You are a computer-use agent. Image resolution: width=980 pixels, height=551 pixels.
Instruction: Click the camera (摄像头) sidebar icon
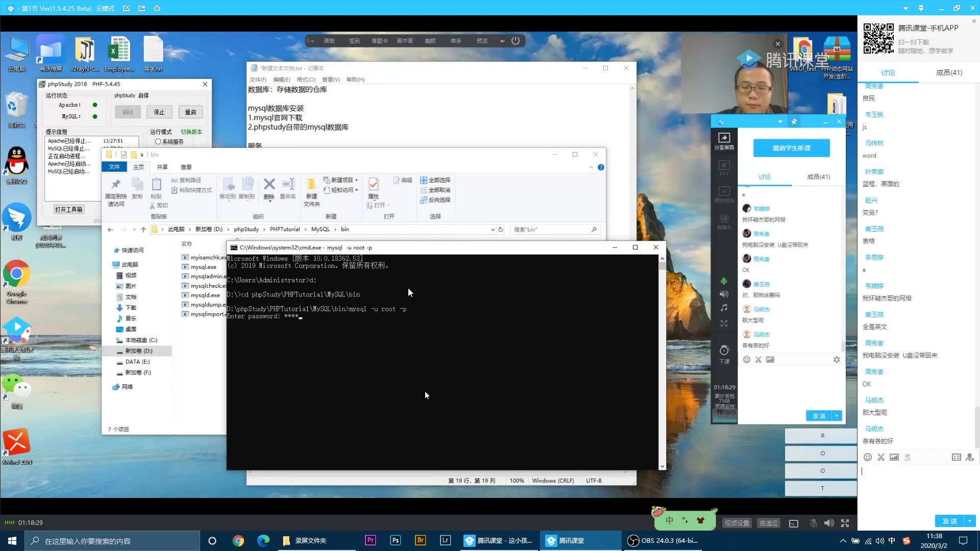click(x=724, y=218)
